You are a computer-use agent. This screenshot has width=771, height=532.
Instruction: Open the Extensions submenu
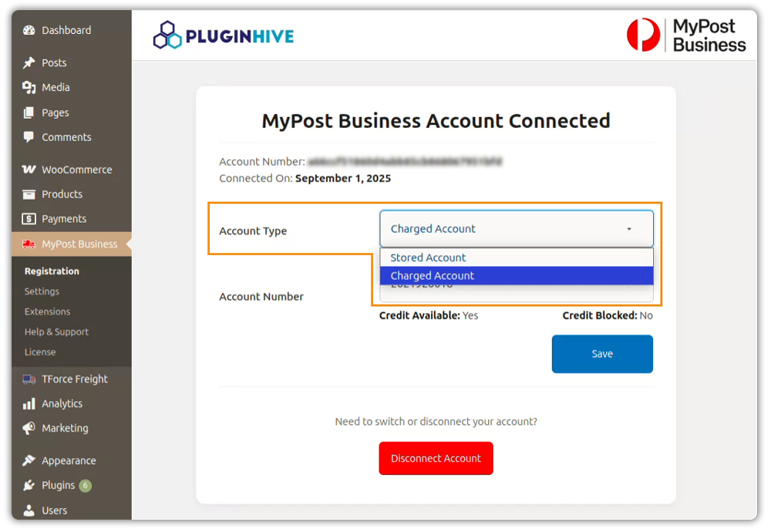click(47, 311)
